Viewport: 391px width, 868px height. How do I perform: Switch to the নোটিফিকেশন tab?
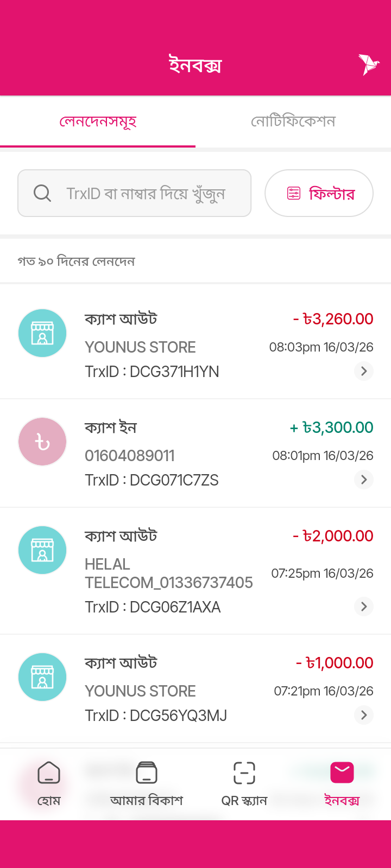coord(293,122)
